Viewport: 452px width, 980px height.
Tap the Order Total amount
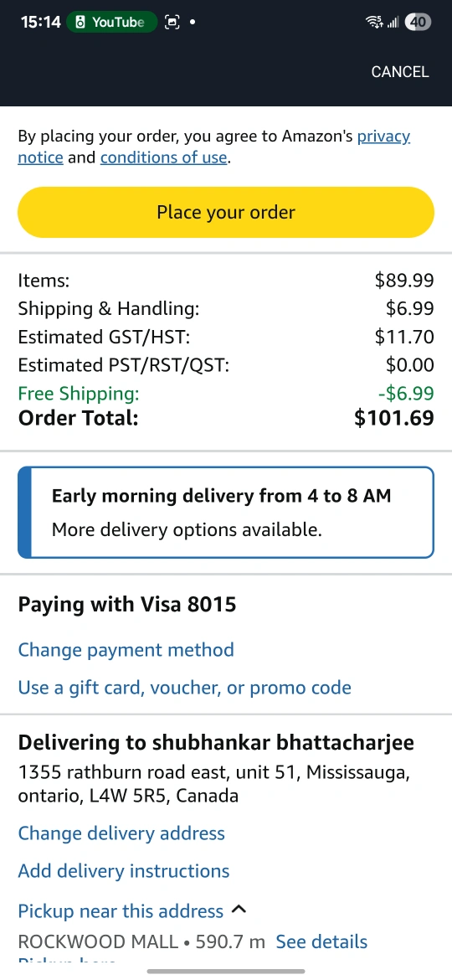coord(394,417)
